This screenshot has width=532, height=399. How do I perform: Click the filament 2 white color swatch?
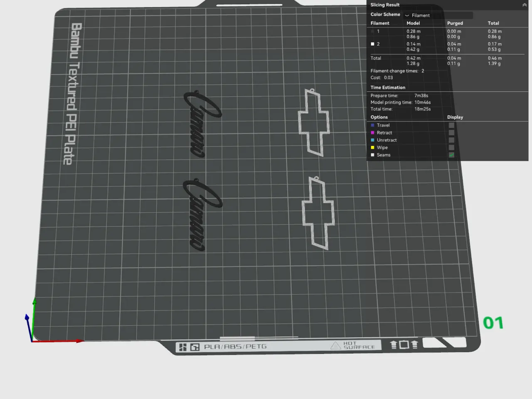(372, 44)
